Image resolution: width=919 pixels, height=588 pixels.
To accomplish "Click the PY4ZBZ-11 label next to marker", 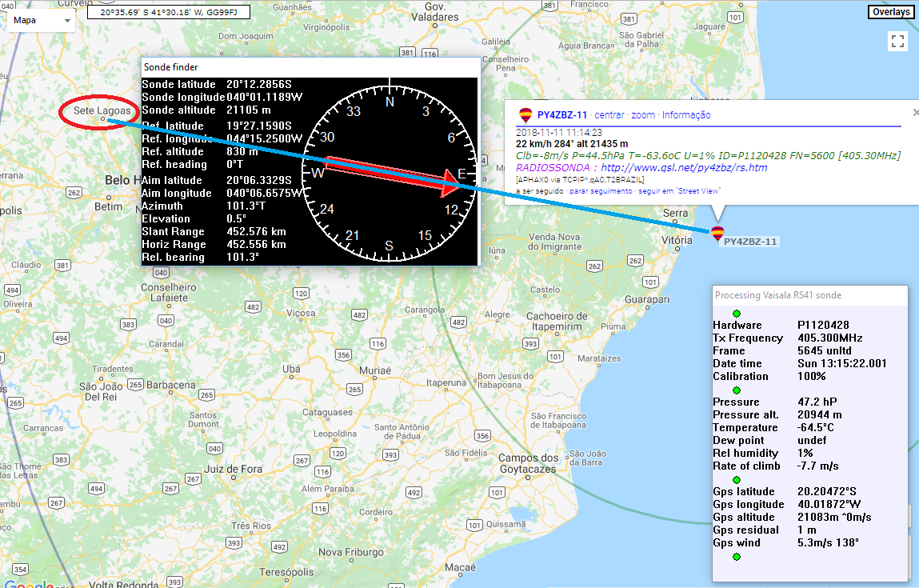I will (x=750, y=242).
